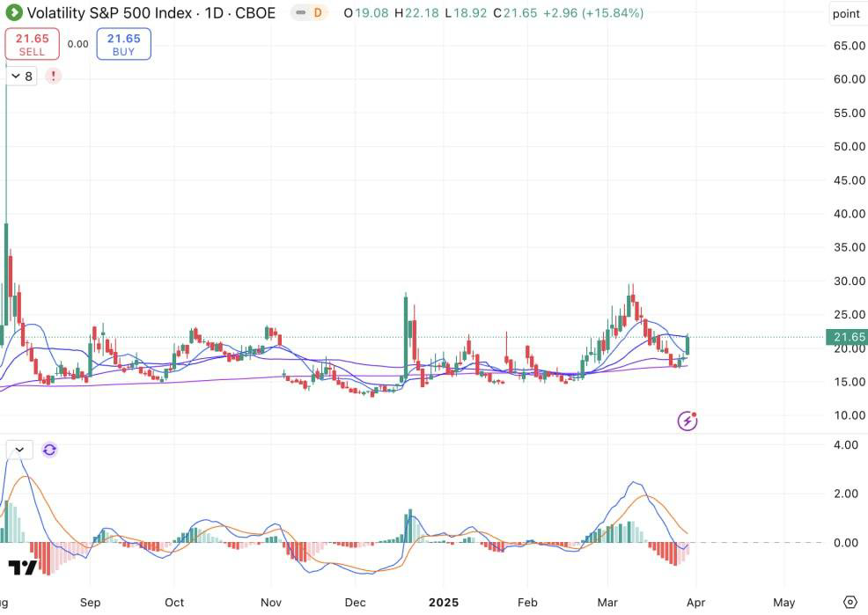Screen dimensions: 868x615
Task: Click the '2025' label on time axis
Action: (x=444, y=603)
